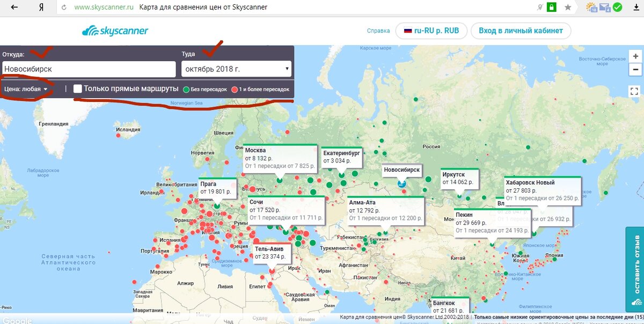Reload the page using the refresh icon

tap(64, 8)
